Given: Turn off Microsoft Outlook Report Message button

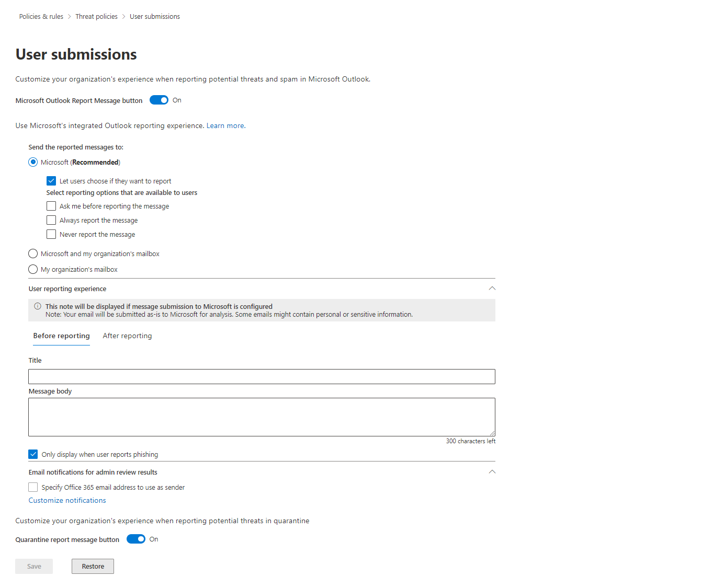Looking at the screenshot, I should [159, 100].
